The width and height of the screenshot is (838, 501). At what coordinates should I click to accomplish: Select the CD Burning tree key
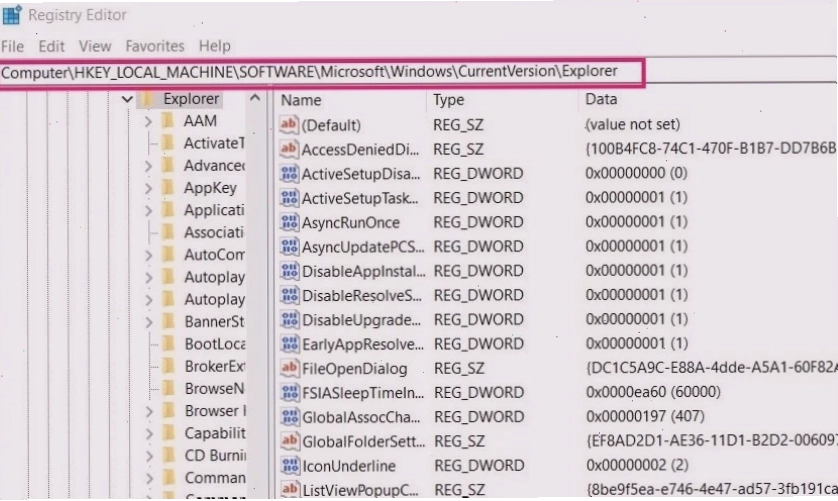click(215, 456)
